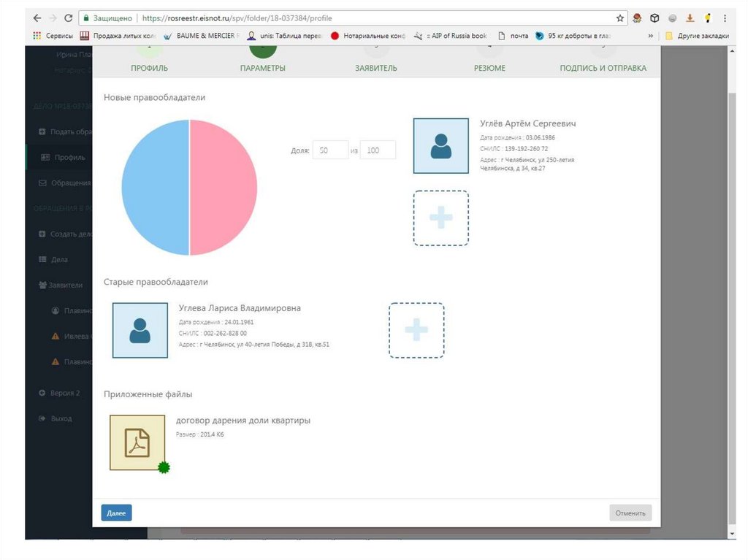The width and height of the screenshot is (748, 560).
Task: Click the Отменить button
Action: click(630, 513)
